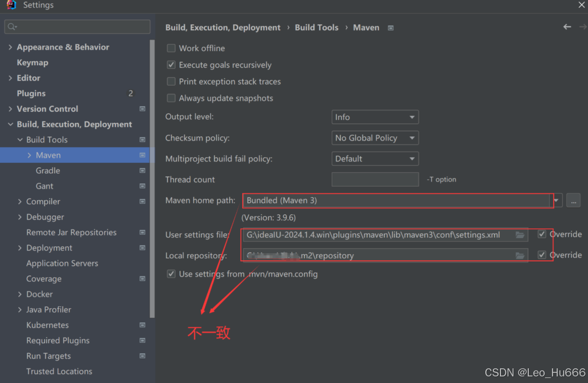Click the project icon on Gant row
Image resolution: width=588 pixels, height=383 pixels.
(x=143, y=186)
